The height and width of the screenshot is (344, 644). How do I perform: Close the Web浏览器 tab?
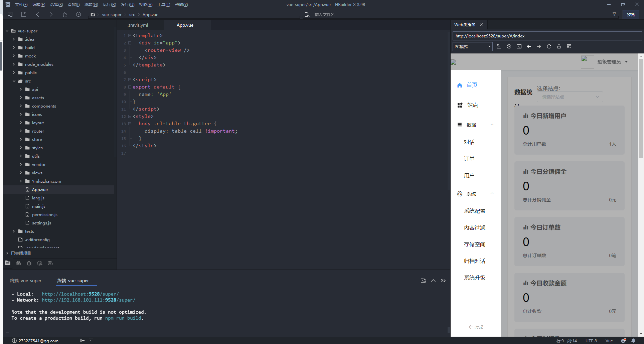click(481, 25)
